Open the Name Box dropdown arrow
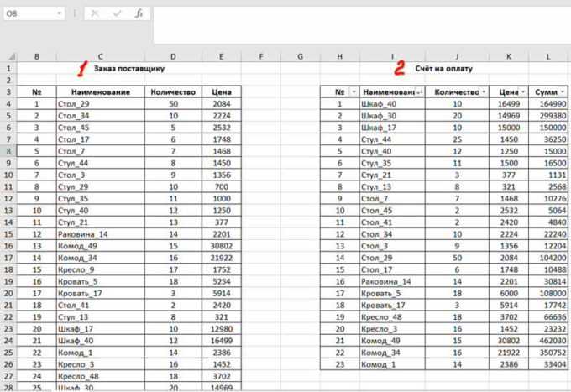This screenshot has height=392, width=571. (x=59, y=13)
